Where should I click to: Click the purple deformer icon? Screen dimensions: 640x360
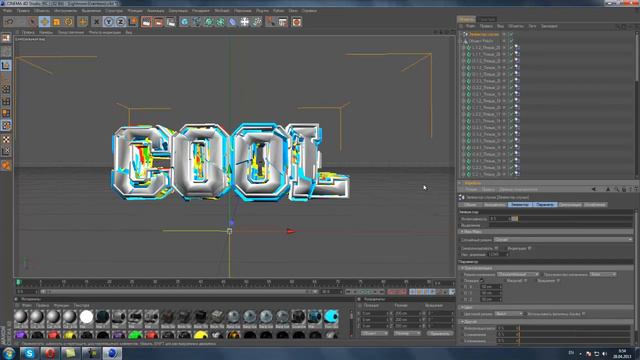point(233,22)
